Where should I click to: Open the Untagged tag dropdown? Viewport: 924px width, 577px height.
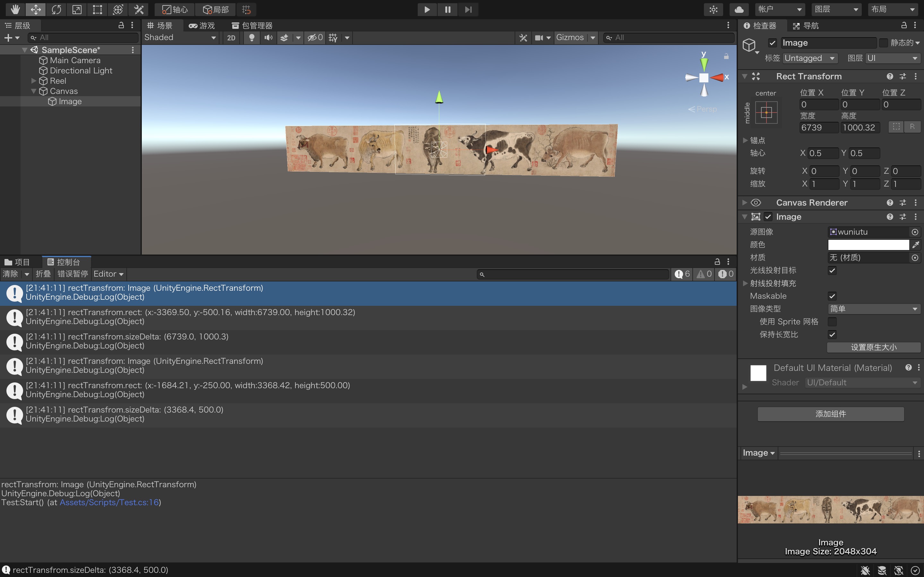point(809,58)
